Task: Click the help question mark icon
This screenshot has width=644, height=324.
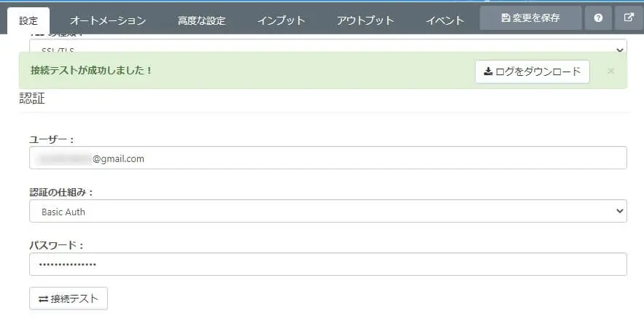Action: tap(598, 18)
